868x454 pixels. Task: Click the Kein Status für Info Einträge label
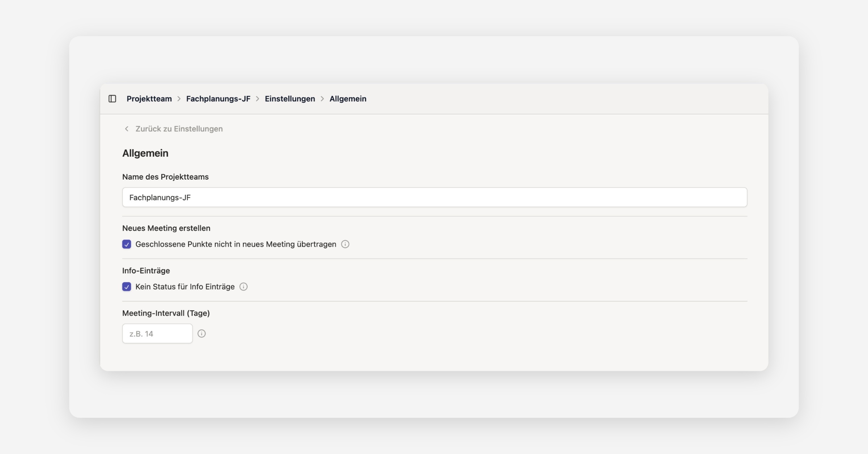click(185, 287)
